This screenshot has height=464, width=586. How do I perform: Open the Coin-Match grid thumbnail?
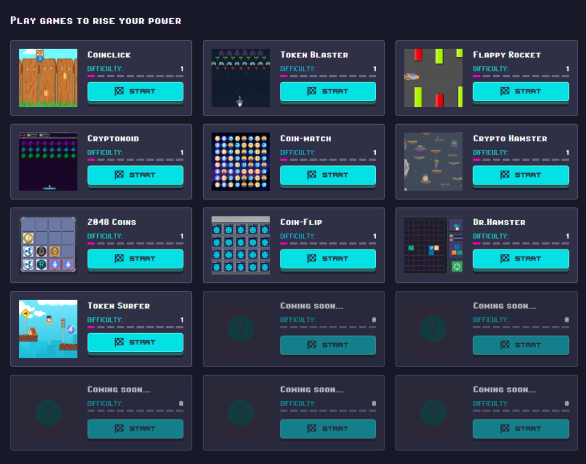pos(241,161)
